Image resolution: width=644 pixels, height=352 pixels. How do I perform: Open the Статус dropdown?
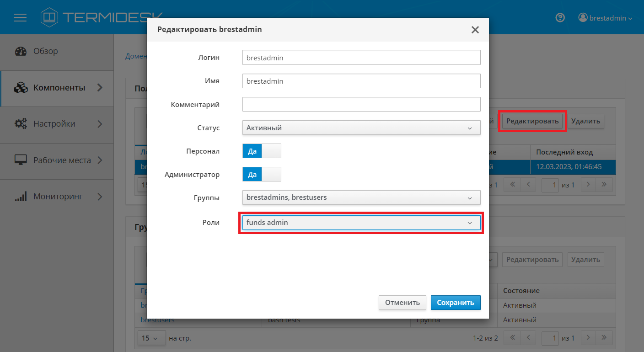click(x=361, y=128)
